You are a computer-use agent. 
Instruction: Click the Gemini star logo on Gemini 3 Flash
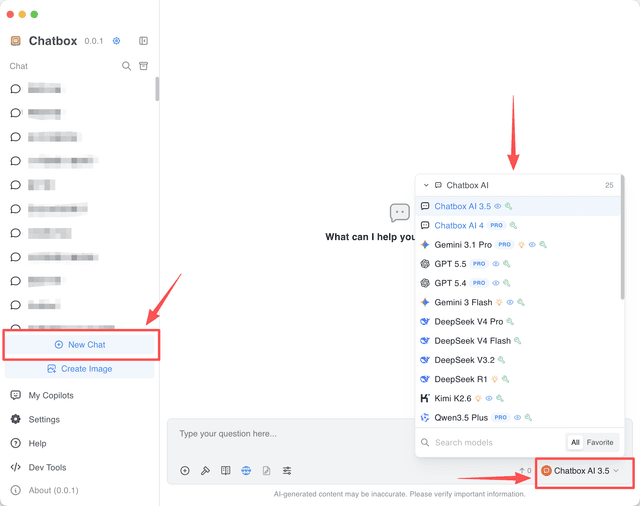(425, 302)
